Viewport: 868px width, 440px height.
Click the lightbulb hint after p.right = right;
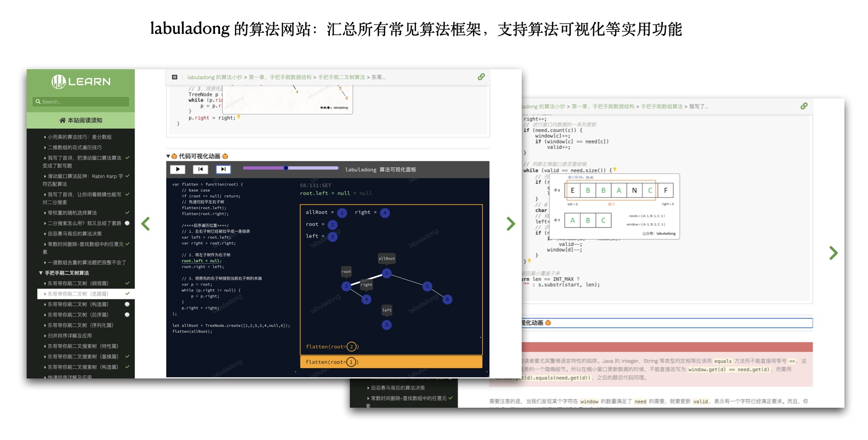(x=239, y=117)
